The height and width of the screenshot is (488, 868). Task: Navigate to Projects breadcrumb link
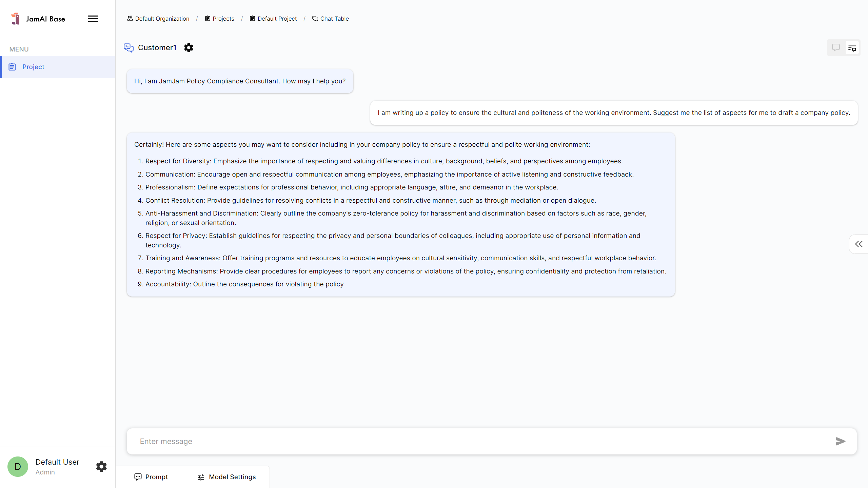pyautogui.click(x=220, y=19)
